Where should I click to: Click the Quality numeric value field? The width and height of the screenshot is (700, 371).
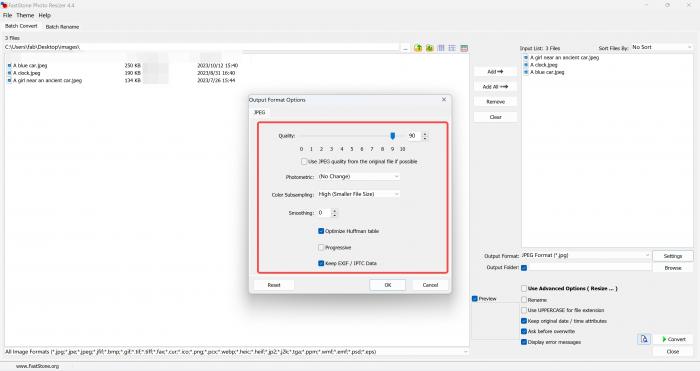tap(414, 136)
